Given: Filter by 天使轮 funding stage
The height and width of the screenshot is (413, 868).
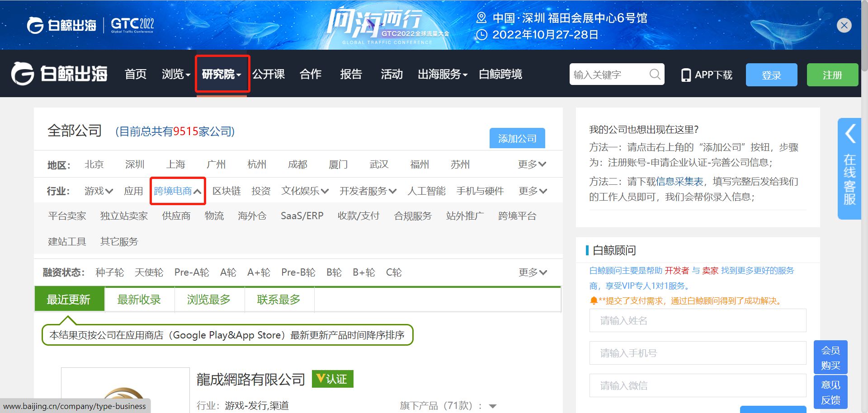Looking at the screenshot, I should [149, 272].
